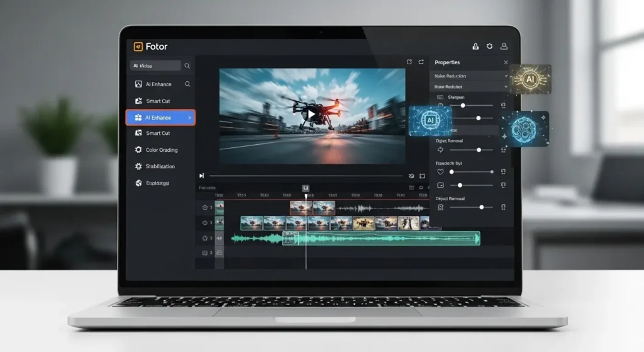Click the reset bracket icon on the bottom Object Ranoval row
644x352 pixels.
[503, 207]
